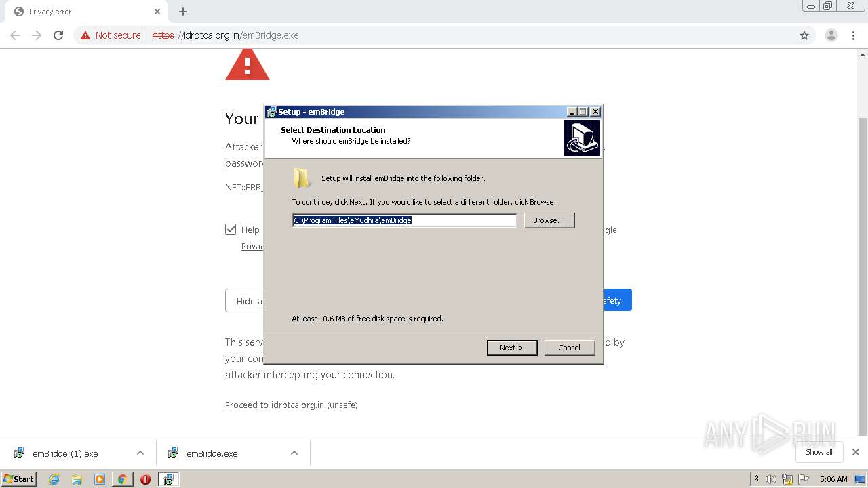
Task: Click the setup computer image icon
Action: click(582, 138)
